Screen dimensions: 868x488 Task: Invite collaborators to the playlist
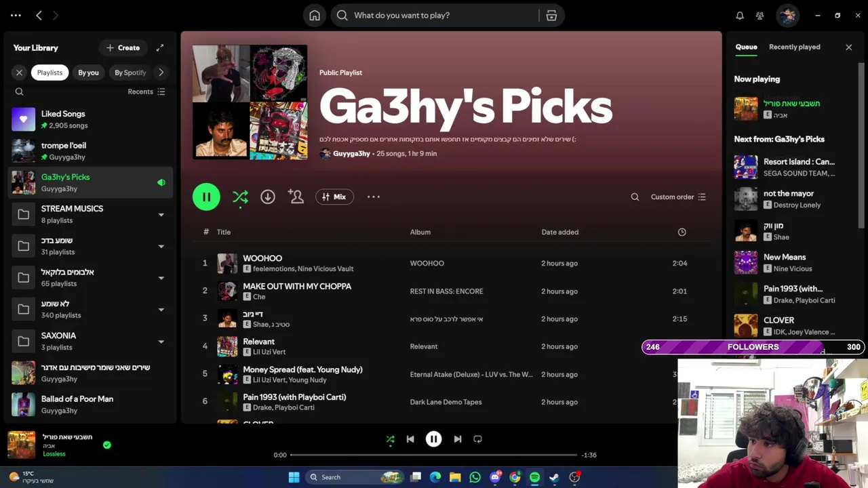coord(296,197)
